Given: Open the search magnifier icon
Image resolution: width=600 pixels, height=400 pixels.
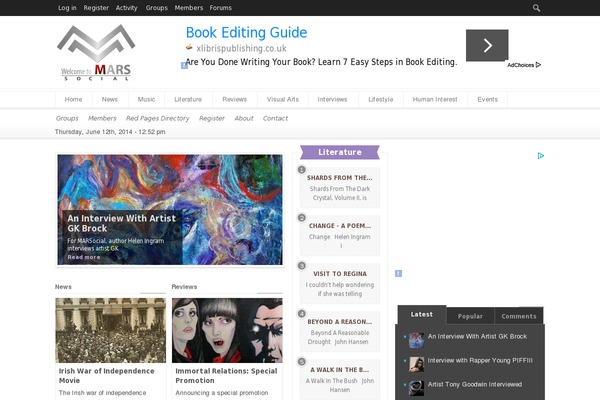Looking at the screenshot, I should tap(536, 8).
